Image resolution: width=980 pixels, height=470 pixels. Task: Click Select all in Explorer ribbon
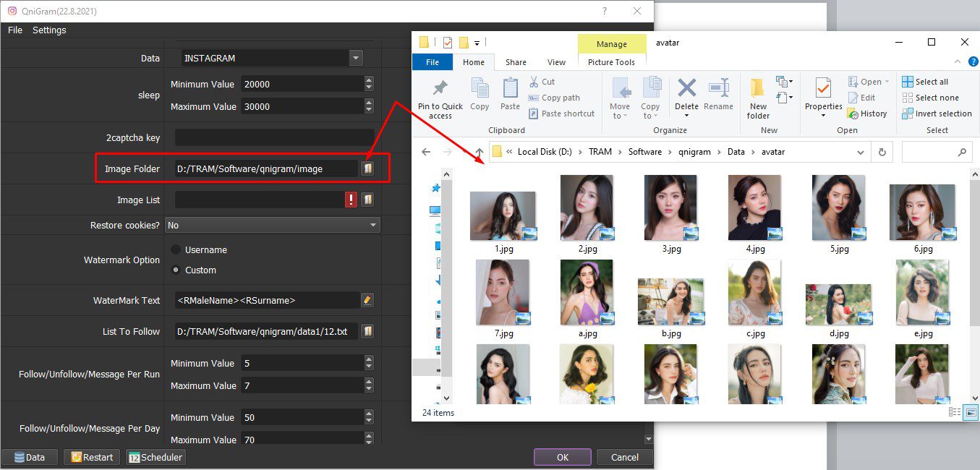(x=925, y=82)
